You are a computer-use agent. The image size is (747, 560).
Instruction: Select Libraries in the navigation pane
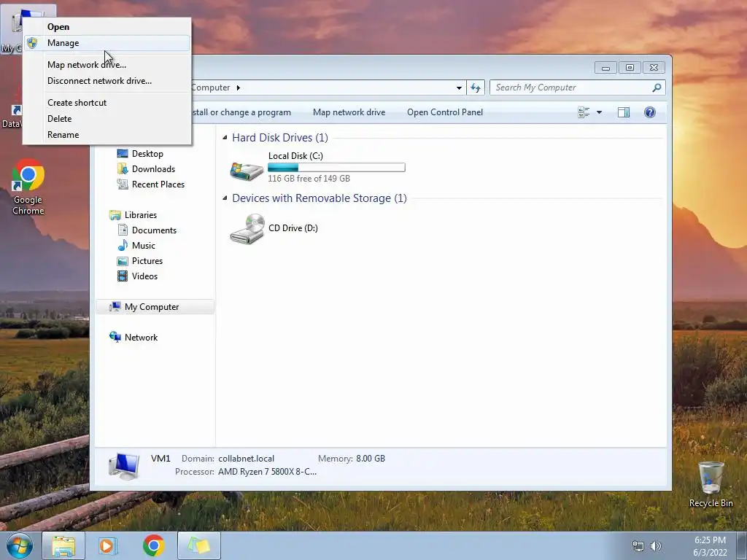tap(141, 215)
